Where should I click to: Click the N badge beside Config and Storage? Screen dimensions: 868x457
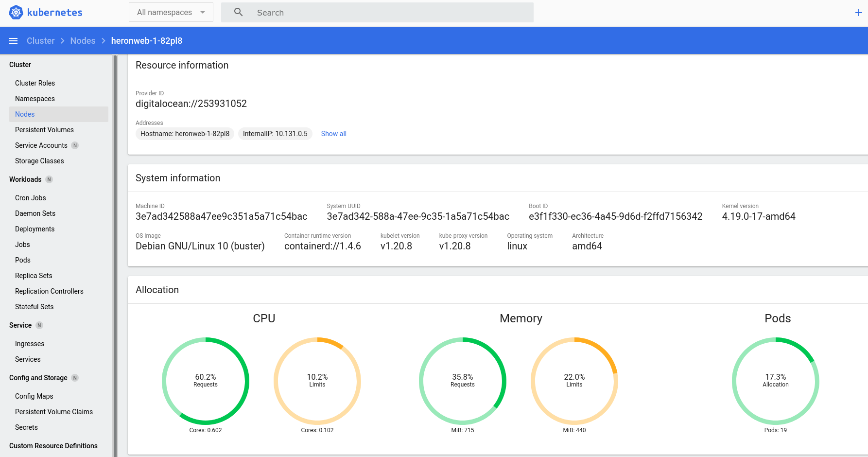[75, 378]
